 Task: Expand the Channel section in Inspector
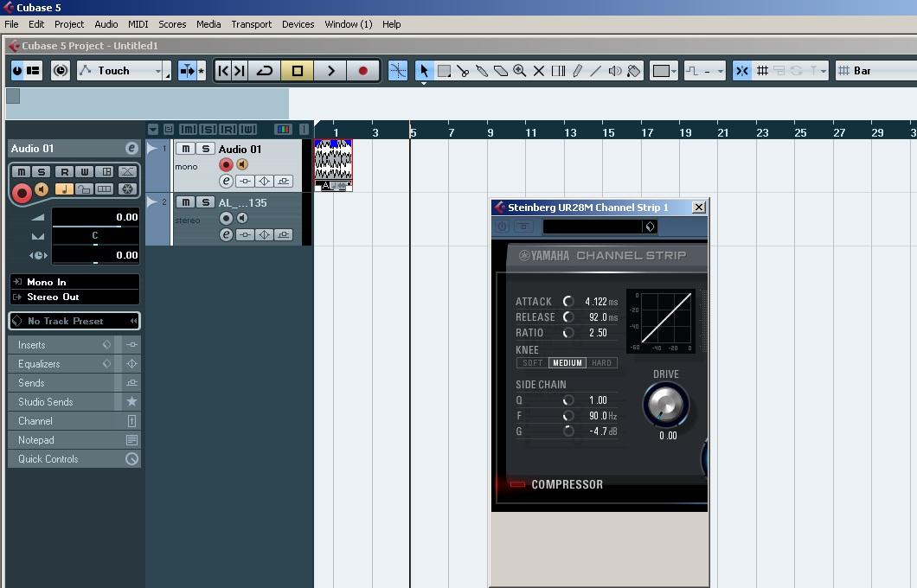pos(61,421)
